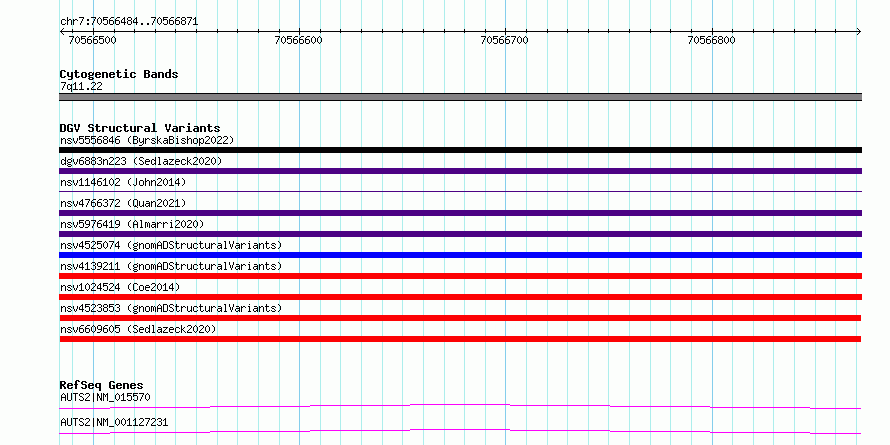This screenshot has height=445, width=890.
Task: Click the right arrowhead of the ruler
Action: (859, 32)
